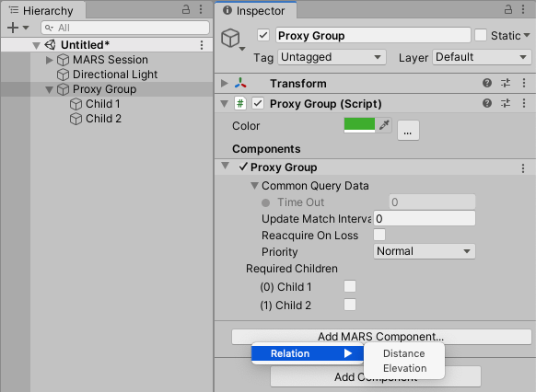Open the Untitled scene options menu

tap(202, 45)
